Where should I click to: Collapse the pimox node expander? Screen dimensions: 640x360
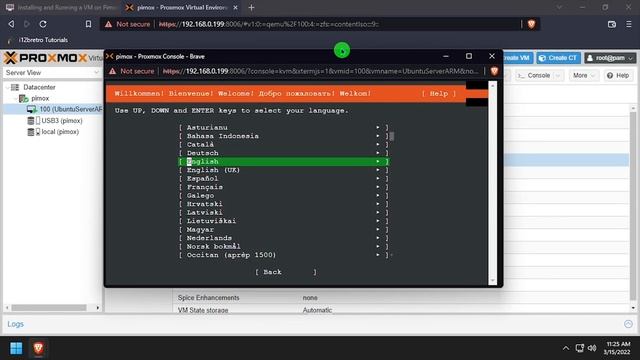tap(16, 98)
